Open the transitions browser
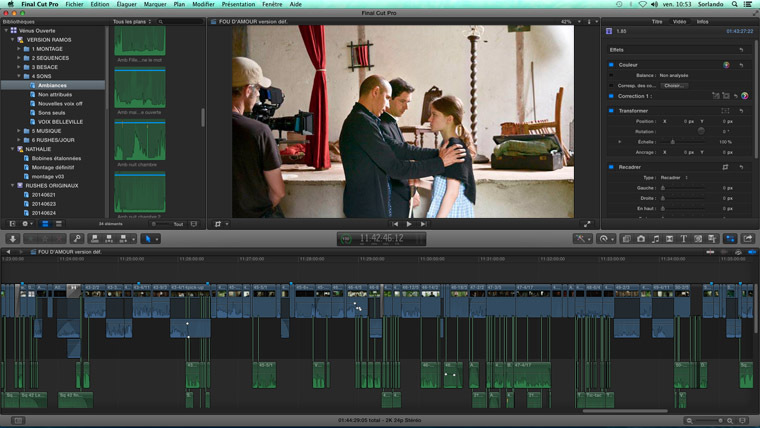This screenshot has width=760, height=428. 669,238
